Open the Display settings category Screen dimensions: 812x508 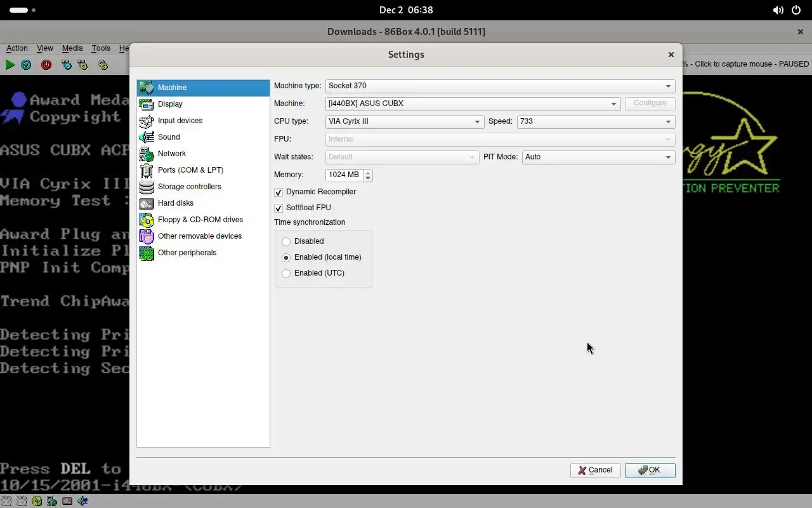pyautogui.click(x=203, y=104)
